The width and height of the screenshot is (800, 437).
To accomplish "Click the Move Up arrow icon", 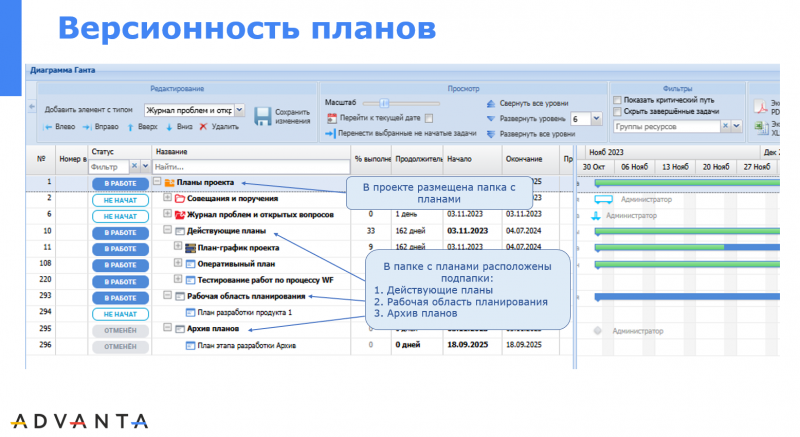I will point(130,127).
